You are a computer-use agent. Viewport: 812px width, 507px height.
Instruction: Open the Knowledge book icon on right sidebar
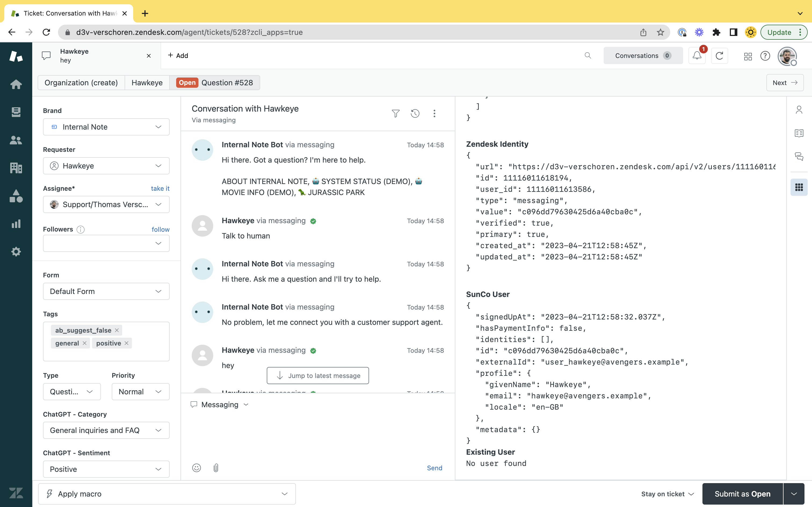click(799, 133)
